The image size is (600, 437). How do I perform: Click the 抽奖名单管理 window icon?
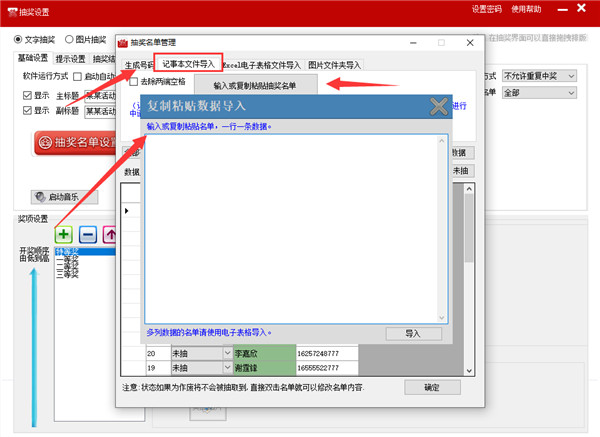pyautogui.click(x=123, y=43)
